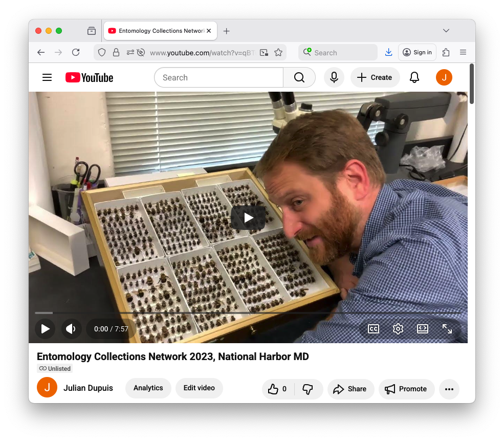
Task: Dislike the video with thumbs down
Action: pyautogui.click(x=308, y=389)
